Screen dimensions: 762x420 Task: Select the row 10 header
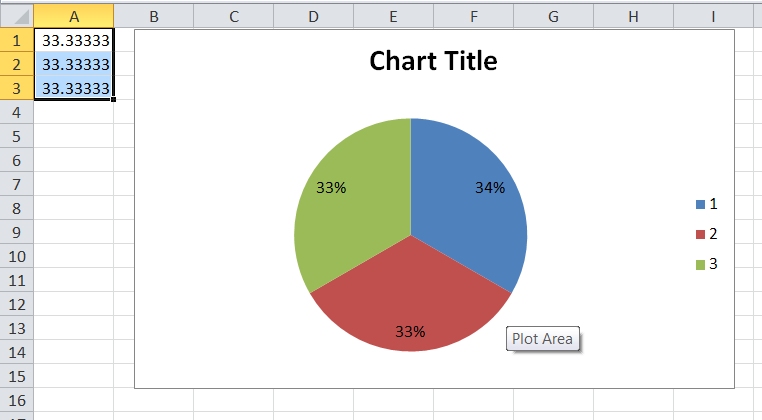[16, 256]
